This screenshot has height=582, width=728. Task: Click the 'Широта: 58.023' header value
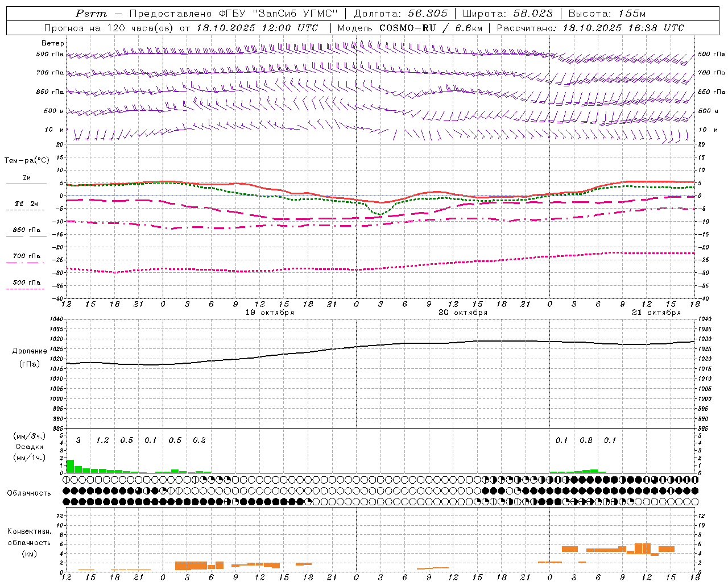(x=507, y=14)
